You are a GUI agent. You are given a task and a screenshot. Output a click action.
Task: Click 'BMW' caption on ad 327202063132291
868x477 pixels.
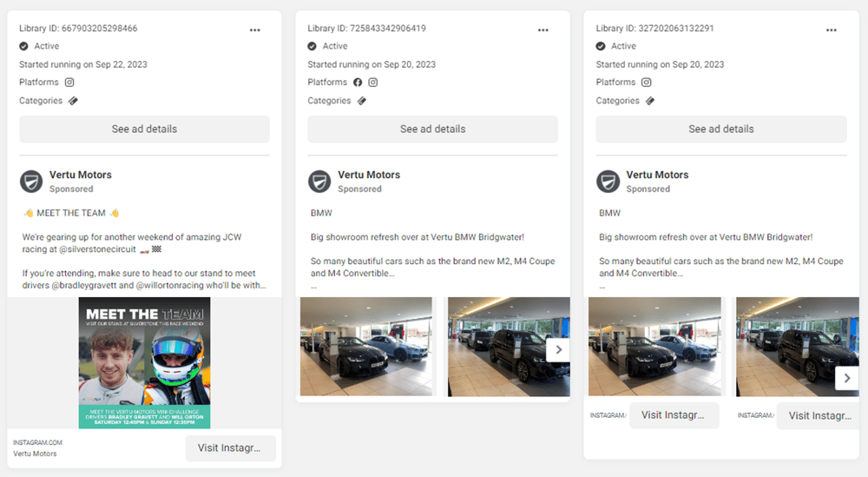click(x=610, y=213)
